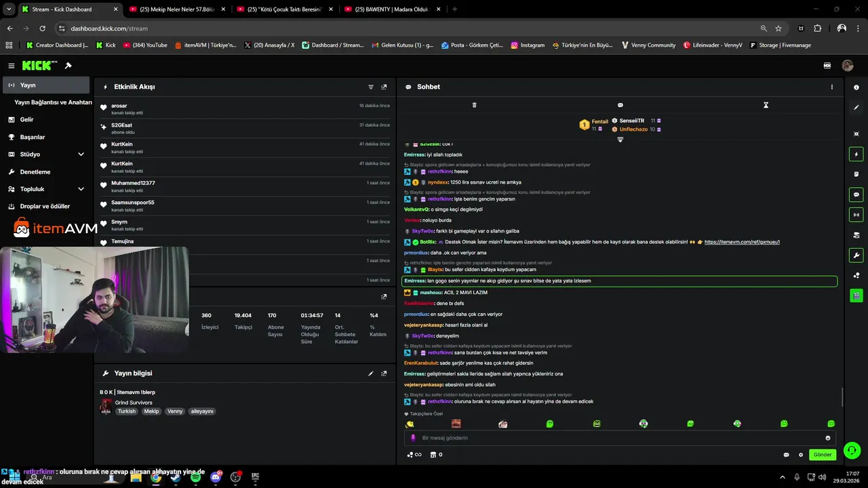Open Yayın Bağlantısı ve Anahtarı page

pos(53,102)
